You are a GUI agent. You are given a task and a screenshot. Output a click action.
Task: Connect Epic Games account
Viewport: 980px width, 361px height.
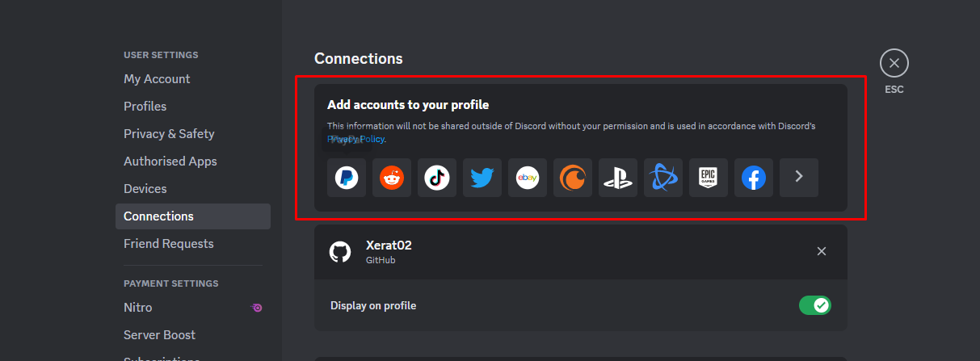[709, 178]
